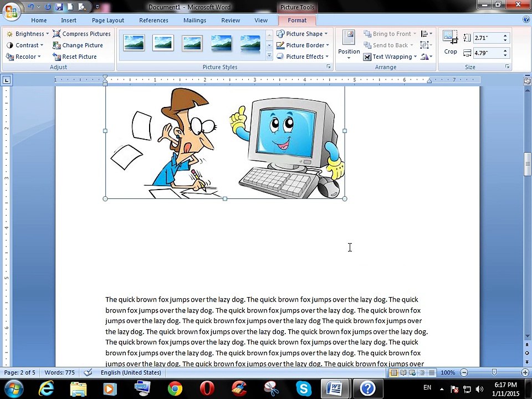Open Picture Effects dropdown
Viewport: 532px width, 399px height.
[x=303, y=57]
